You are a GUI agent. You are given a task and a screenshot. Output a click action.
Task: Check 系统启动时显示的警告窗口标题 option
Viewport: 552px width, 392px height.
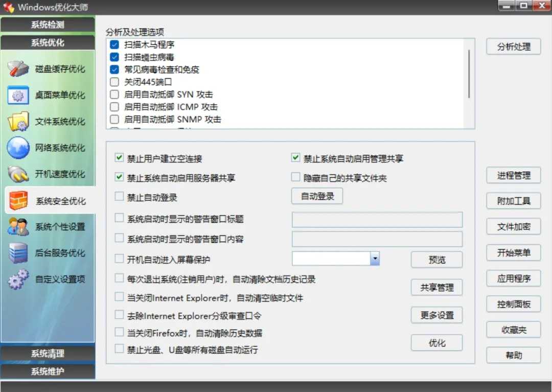[119, 218]
